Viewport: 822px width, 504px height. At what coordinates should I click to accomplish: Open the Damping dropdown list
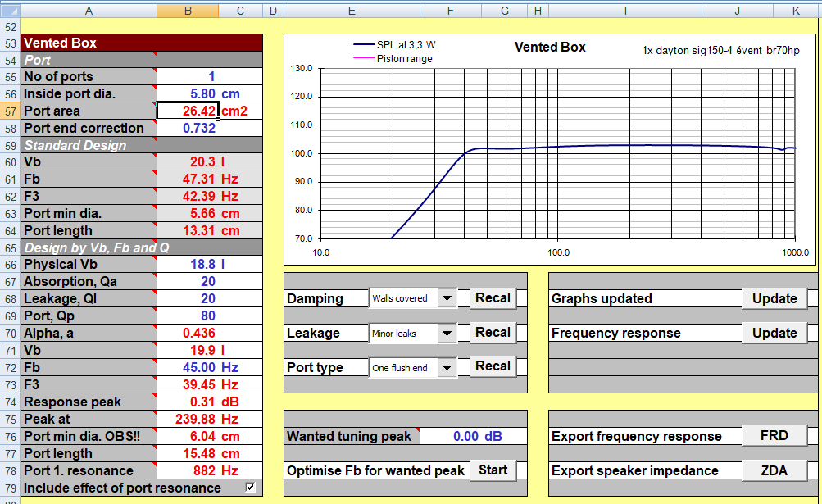447,298
